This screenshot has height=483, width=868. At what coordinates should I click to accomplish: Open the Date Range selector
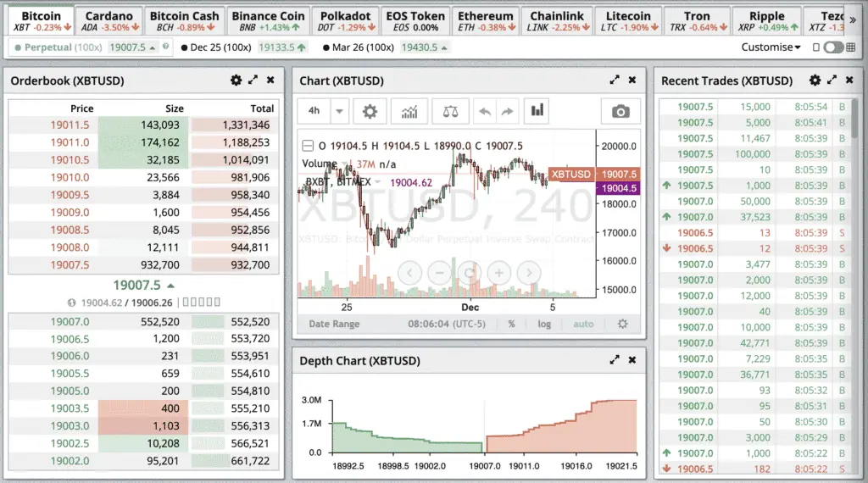click(334, 324)
